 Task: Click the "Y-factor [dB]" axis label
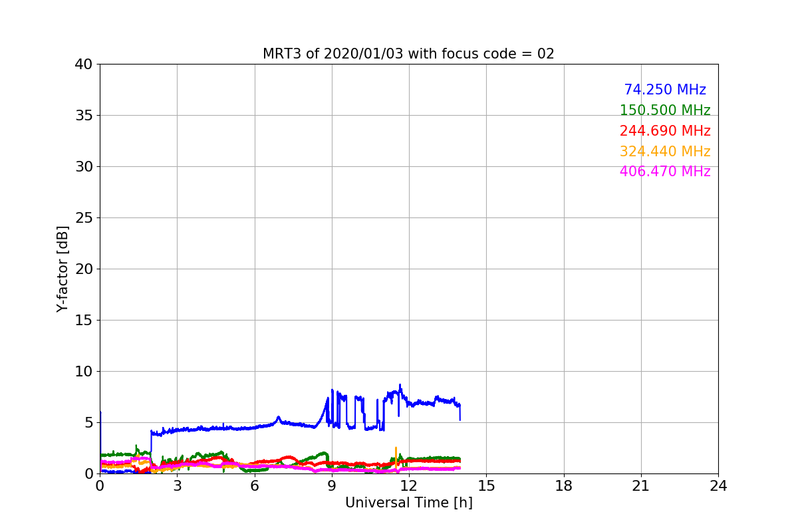[63, 269]
